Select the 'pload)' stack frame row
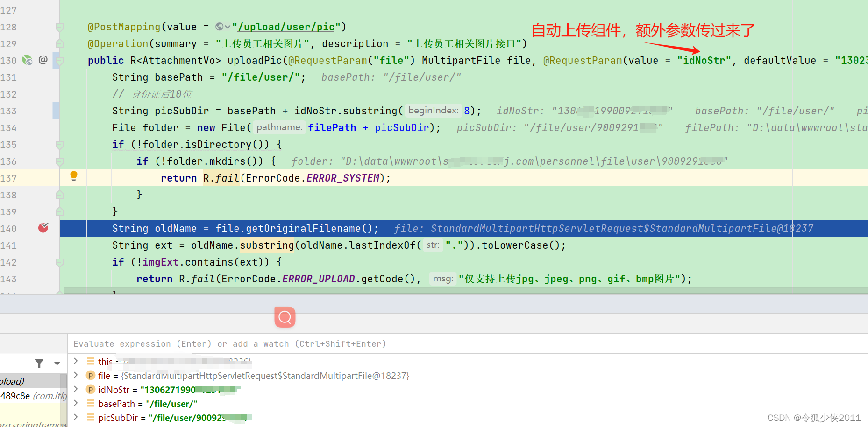 (x=30, y=381)
